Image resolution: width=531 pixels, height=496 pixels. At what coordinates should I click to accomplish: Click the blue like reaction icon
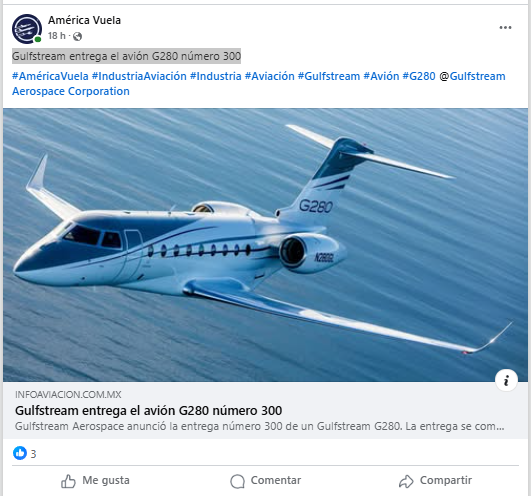coord(20,453)
